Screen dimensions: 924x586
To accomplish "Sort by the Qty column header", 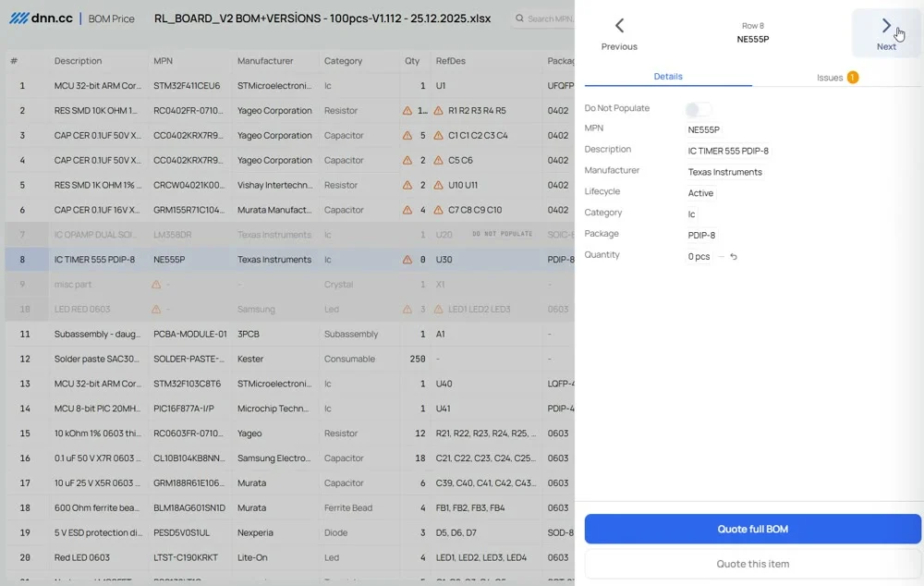I will [x=412, y=61].
